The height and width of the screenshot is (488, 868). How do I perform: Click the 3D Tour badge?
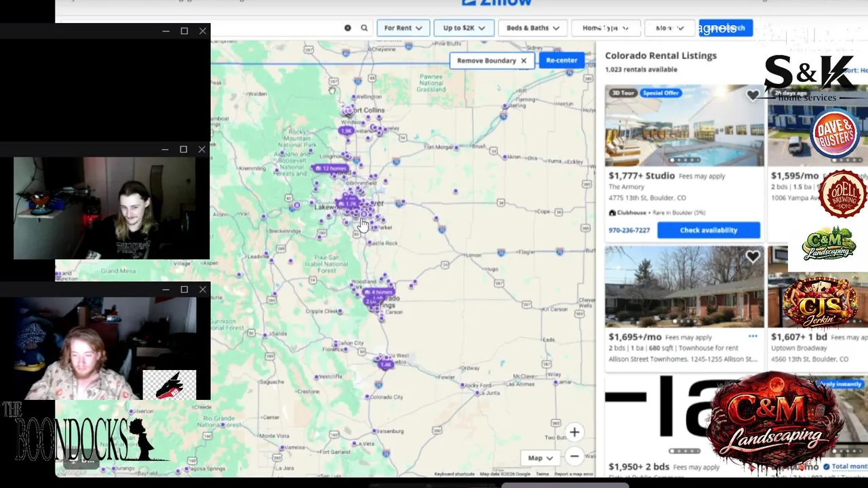[x=622, y=93]
